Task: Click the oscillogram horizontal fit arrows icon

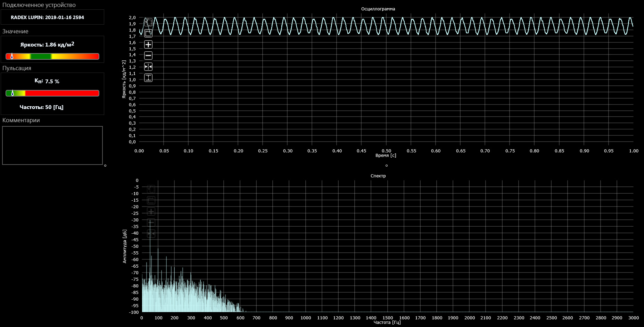Action: [148, 67]
